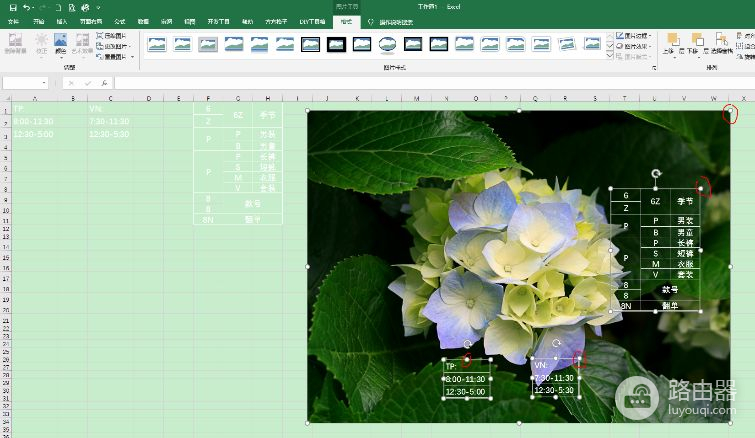This screenshot has height=438, width=755.
Task: Expand the Name Box dropdown arrow
Action: pos(44,83)
